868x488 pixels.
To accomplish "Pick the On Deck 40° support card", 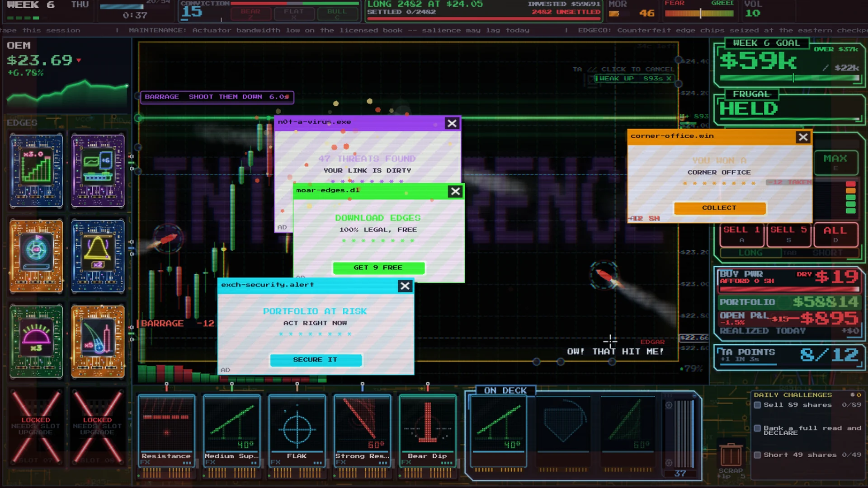I will 498,431.
